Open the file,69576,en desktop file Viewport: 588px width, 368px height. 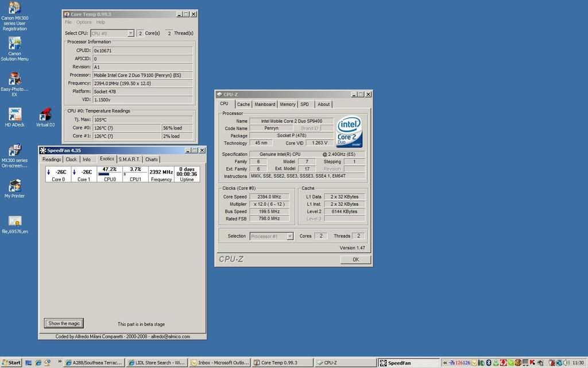point(14,221)
